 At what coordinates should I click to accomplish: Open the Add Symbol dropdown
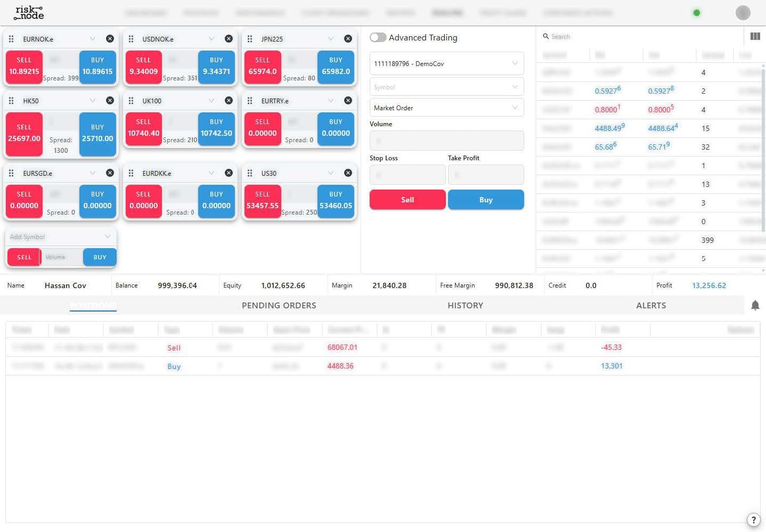tap(61, 237)
